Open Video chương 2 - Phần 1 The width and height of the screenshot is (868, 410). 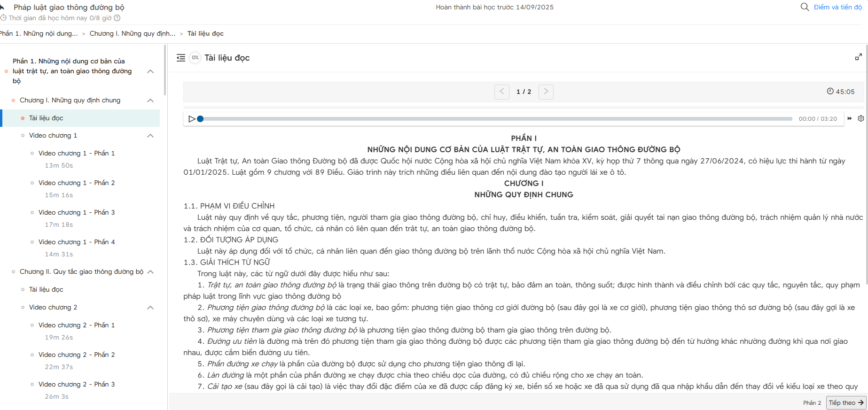(x=77, y=325)
